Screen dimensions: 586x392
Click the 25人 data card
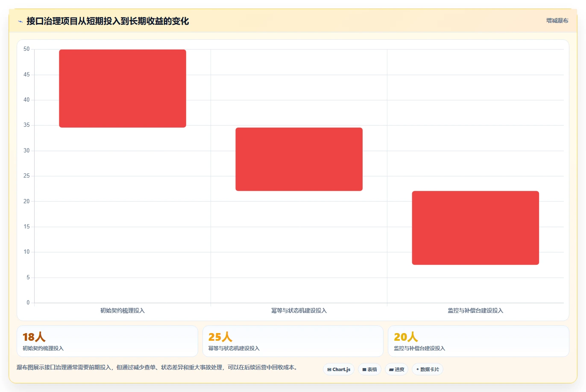tap(293, 341)
